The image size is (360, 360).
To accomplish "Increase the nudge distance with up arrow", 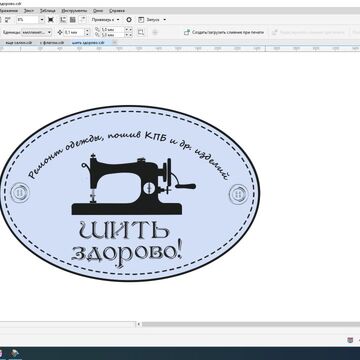I will click(x=87, y=30).
